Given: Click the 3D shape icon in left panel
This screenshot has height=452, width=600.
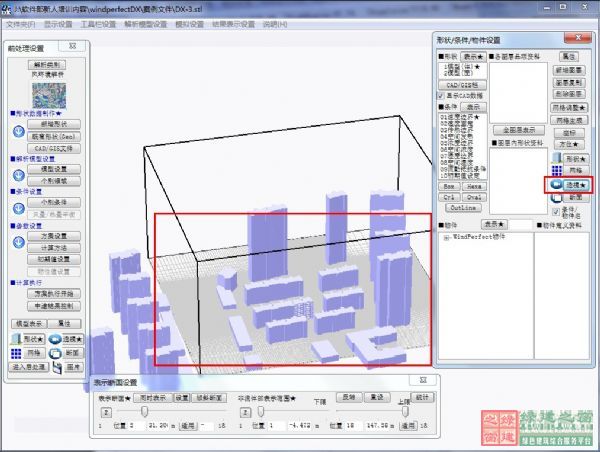Looking at the screenshot, I should pyautogui.click(x=19, y=339).
